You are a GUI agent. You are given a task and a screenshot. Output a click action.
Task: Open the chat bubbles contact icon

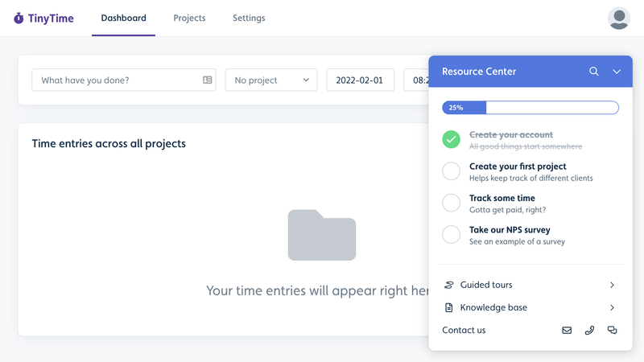point(613,330)
